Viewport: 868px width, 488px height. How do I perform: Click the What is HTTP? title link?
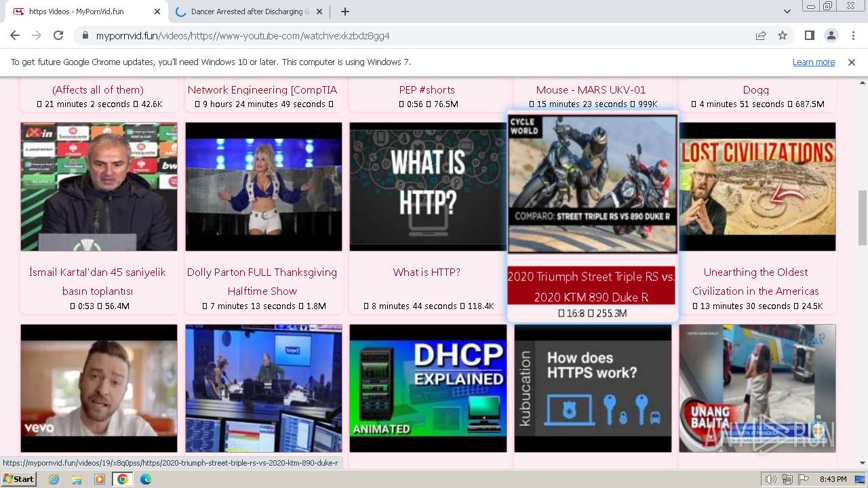pyautogui.click(x=427, y=272)
